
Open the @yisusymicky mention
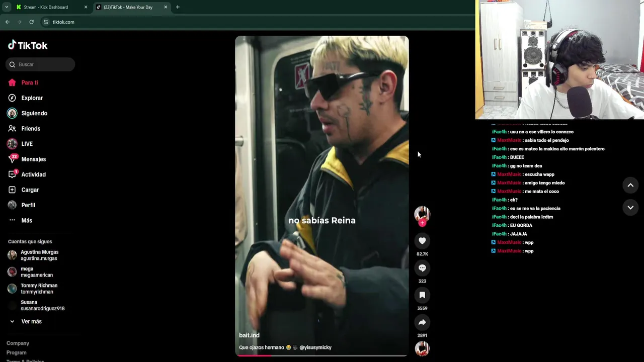coord(315,347)
